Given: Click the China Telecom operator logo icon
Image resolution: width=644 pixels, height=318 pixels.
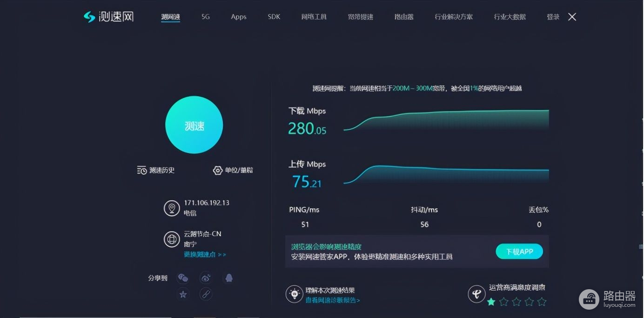Looking at the screenshot, I should click(476, 294).
